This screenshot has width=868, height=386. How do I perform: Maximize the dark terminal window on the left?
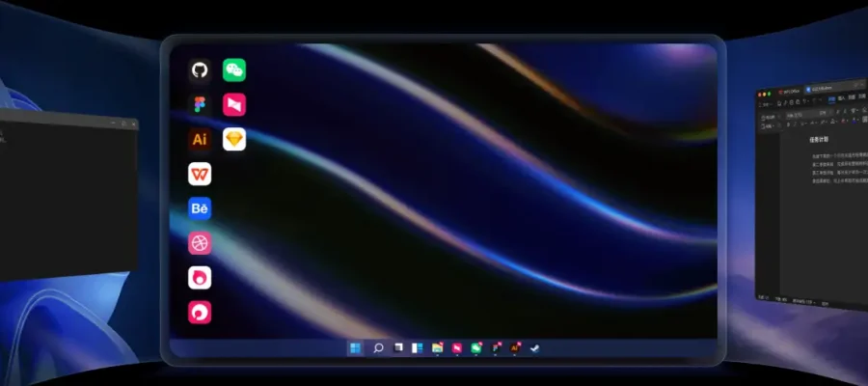[123, 124]
